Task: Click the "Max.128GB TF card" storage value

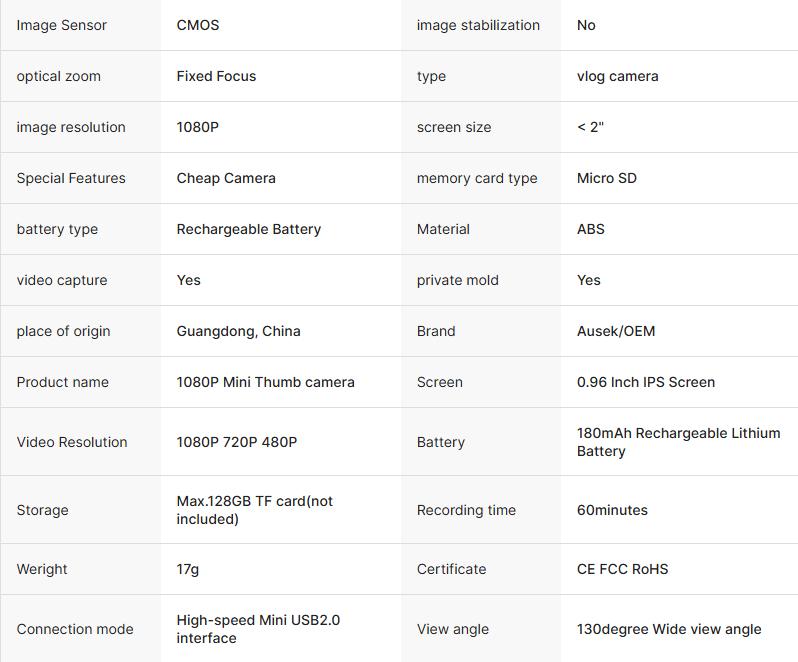Action: pyautogui.click(x=254, y=510)
